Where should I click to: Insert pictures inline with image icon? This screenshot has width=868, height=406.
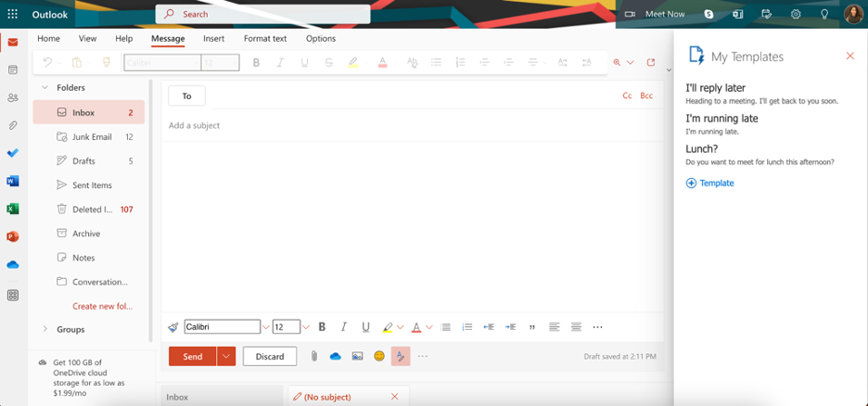point(357,356)
